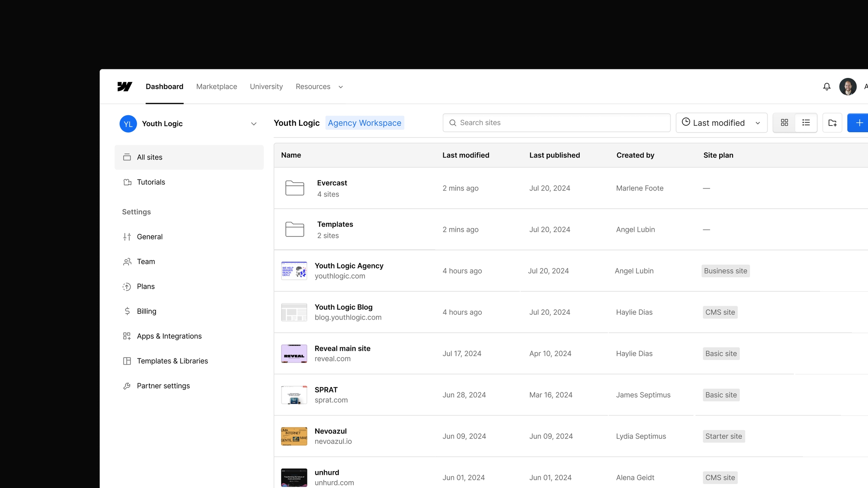Open Last modified sort dropdown

(x=721, y=123)
